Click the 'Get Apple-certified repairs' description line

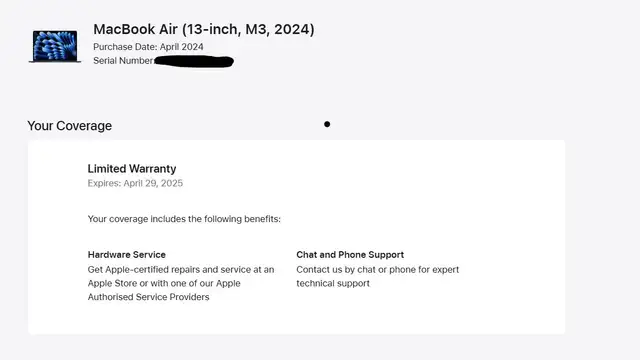click(x=181, y=270)
